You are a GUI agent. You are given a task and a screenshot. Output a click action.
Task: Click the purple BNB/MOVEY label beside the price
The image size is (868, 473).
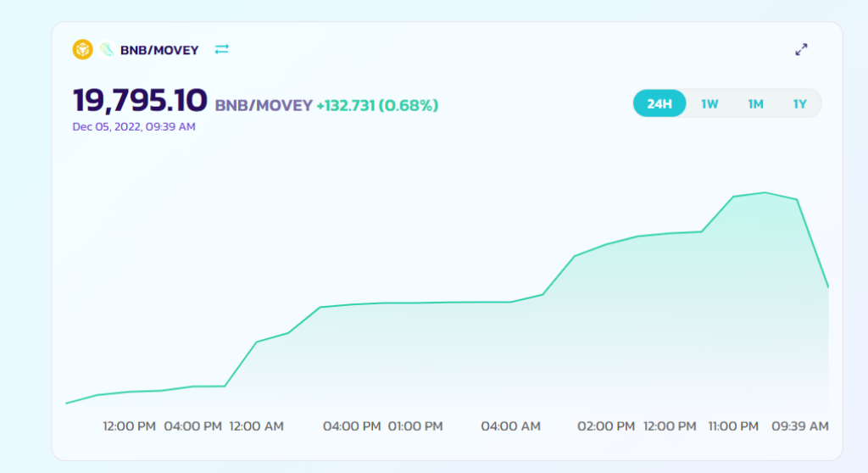[264, 106]
